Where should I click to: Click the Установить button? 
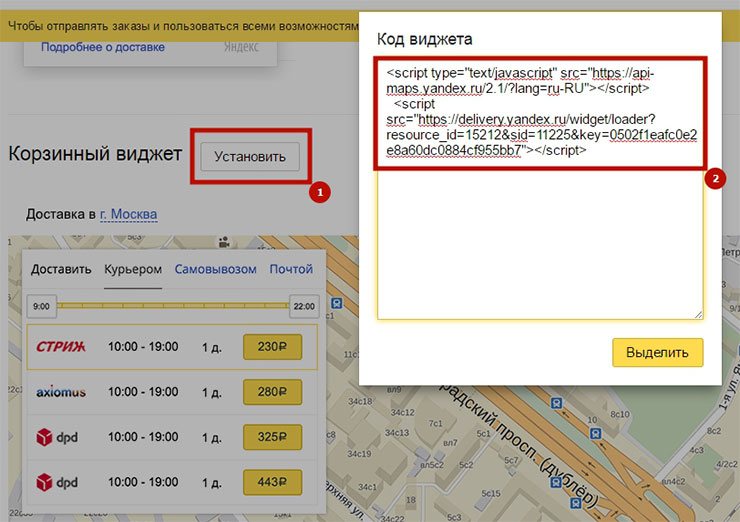pos(250,157)
